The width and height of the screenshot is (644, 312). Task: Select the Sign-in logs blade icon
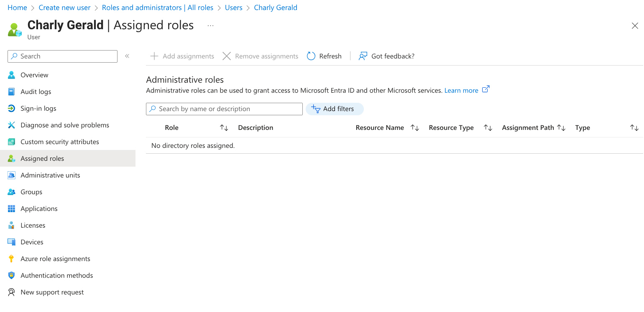[x=11, y=108]
